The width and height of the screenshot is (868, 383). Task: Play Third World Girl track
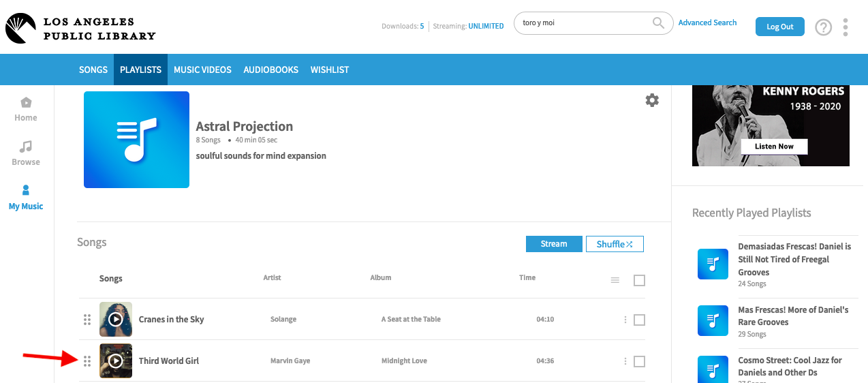pos(116,361)
